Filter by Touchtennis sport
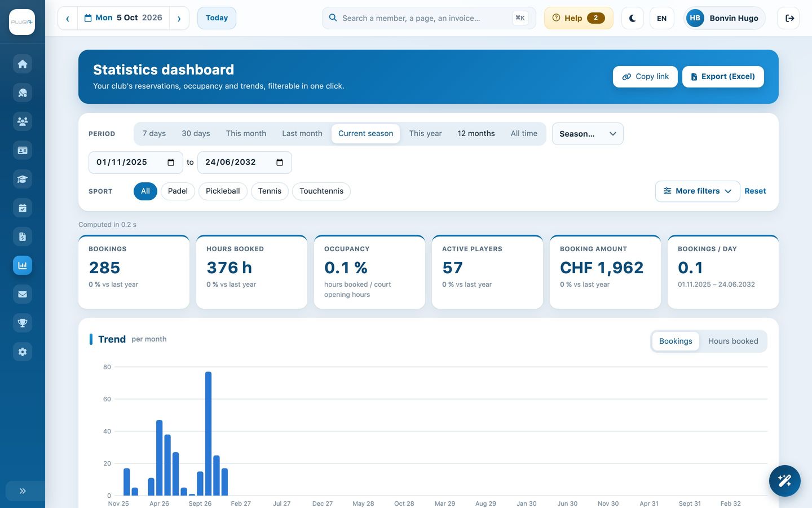 tap(321, 191)
